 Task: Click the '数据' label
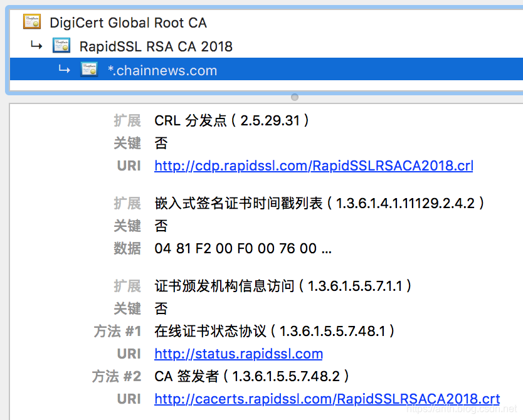pos(127,248)
